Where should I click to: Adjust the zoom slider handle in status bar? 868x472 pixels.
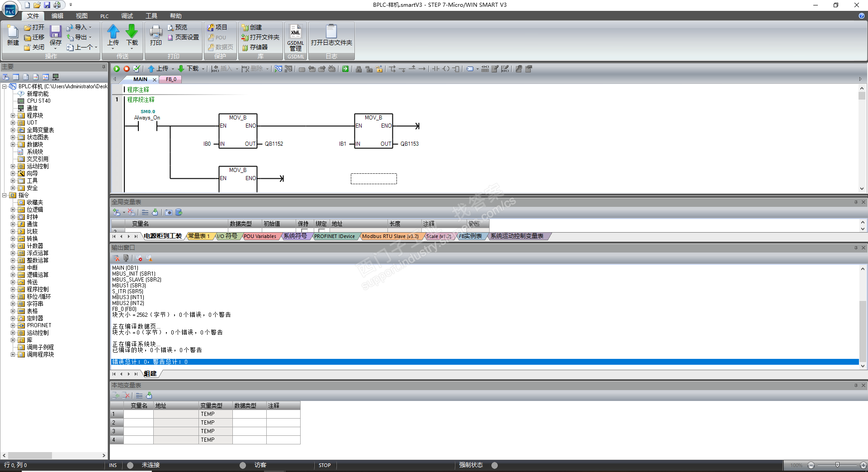point(837,465)
